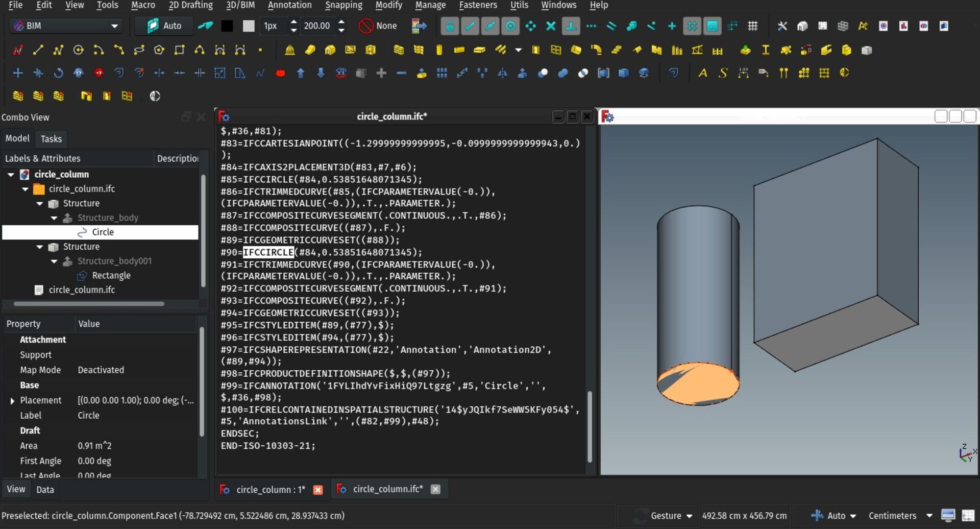Screen dimensions: 980x529
Task: Close the circle_column.ifc* tab
Action: coord(435,490)
